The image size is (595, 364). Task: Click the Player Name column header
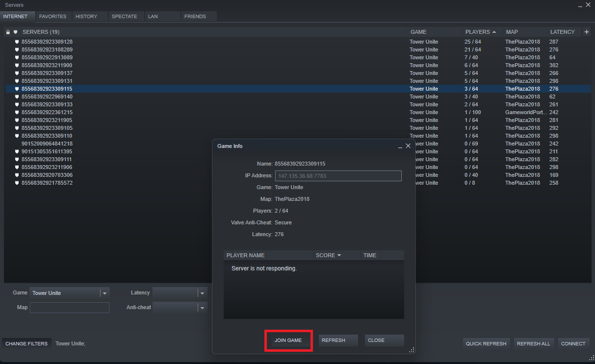(x=268, y=255)
